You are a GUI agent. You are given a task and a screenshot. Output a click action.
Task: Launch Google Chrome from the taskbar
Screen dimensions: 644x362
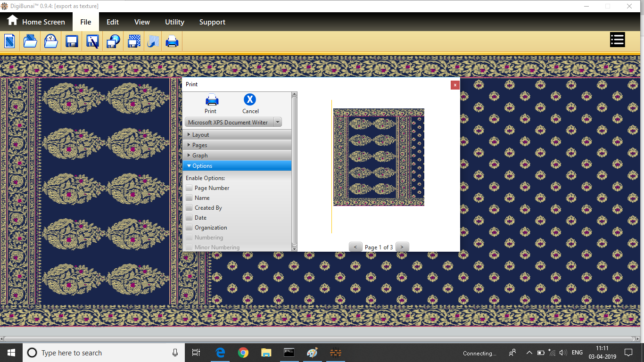point(243,353)
